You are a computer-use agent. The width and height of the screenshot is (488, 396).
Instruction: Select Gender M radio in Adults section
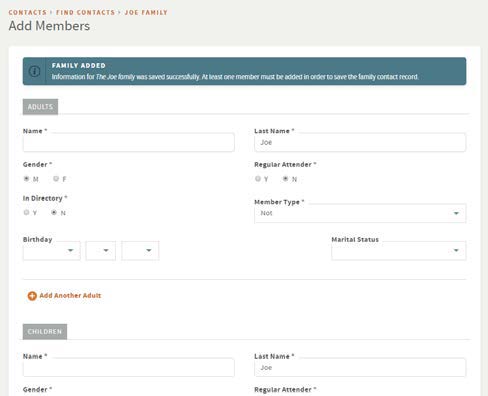tap(26, 179)
